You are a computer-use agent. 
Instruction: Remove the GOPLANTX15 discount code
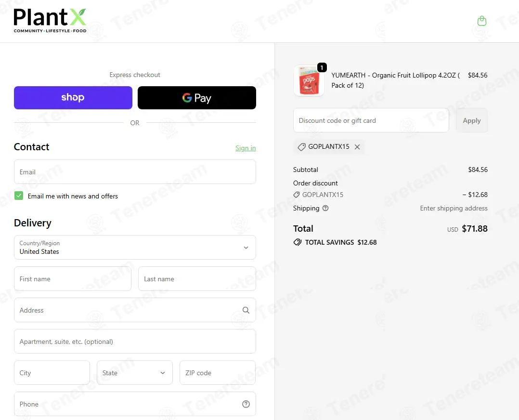point(357,147)
